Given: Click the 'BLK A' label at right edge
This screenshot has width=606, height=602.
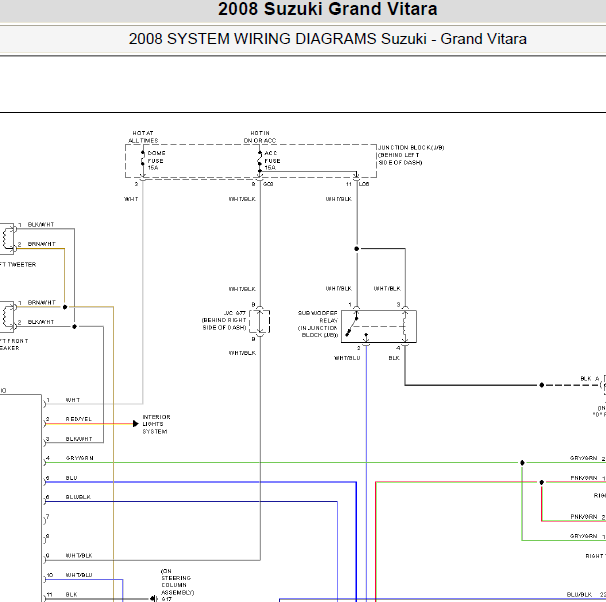Looking at the screenshot, I should click(590, 379).
